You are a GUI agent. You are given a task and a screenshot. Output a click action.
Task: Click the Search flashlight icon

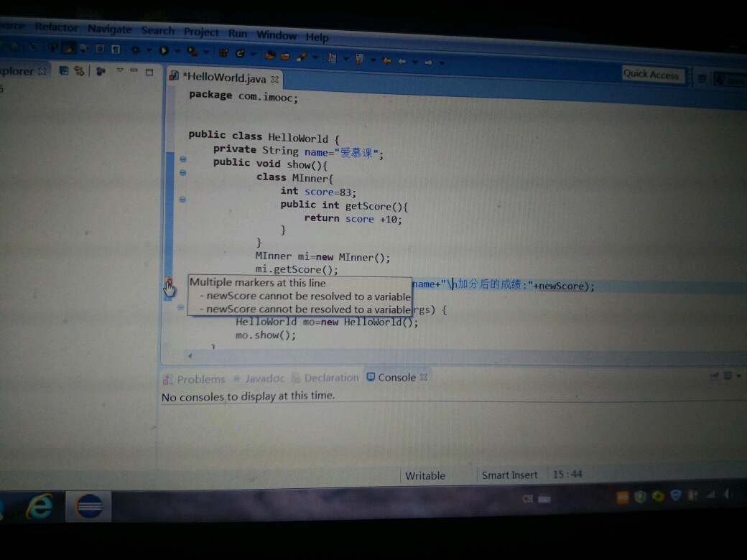(302, 57)
